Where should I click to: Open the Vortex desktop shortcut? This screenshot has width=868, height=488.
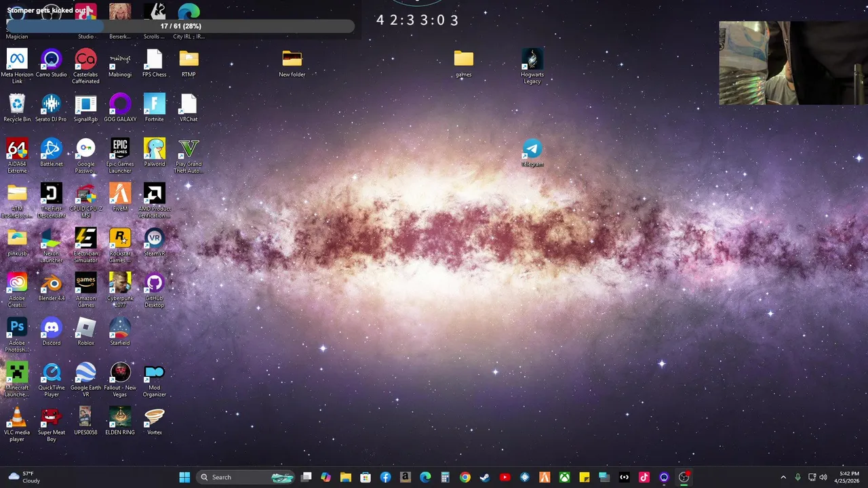(x=154, y=422)
